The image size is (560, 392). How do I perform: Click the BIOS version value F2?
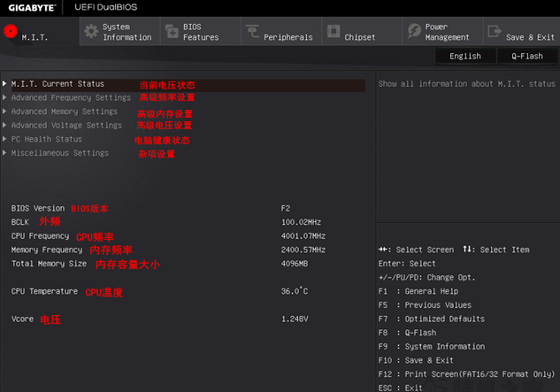(x=286, y=208)
